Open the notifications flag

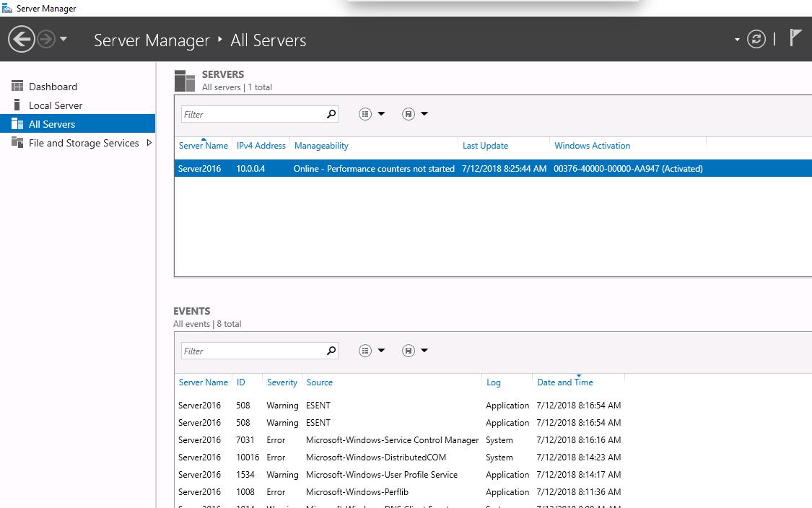pyautogui.click(x=795, y=38)
